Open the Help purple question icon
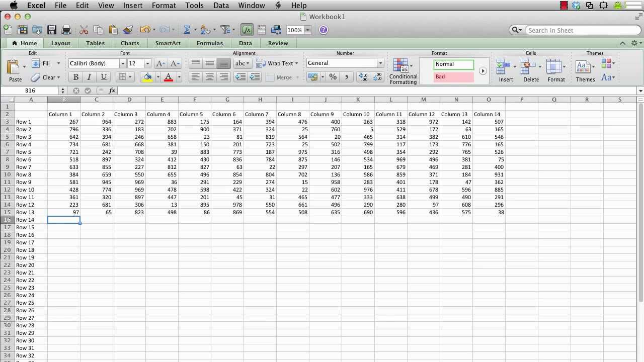 pos(324,30)
